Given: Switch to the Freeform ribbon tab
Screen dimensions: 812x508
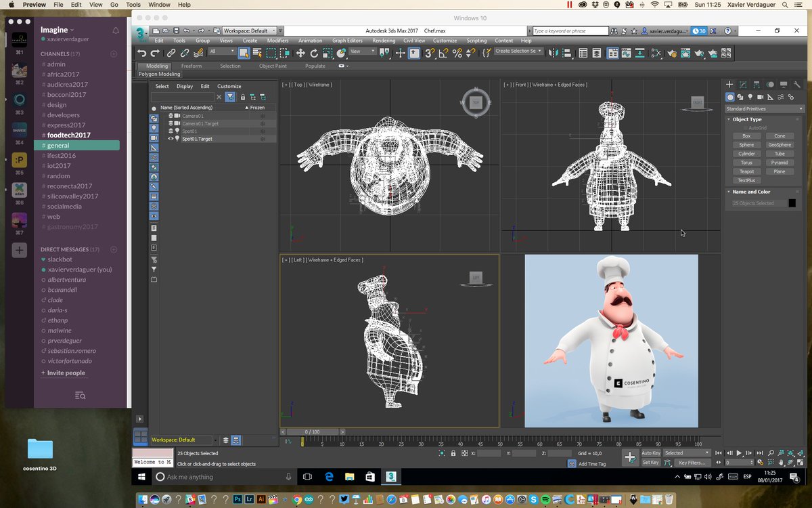Looking at the screenshot, I should click(x=191, y=66).
